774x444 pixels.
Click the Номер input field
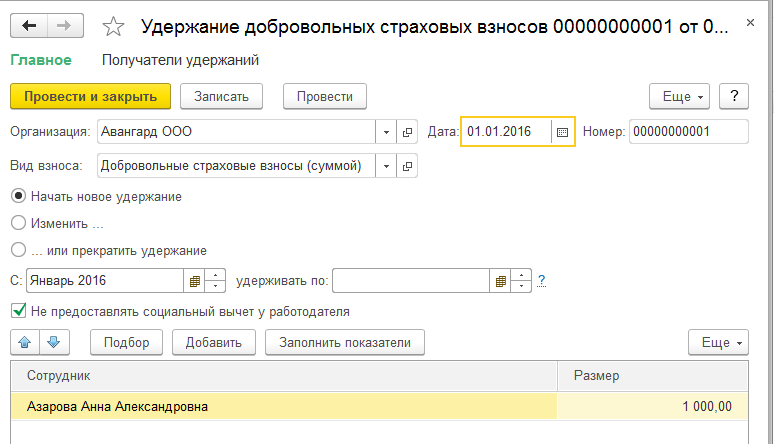tap(689, 132)
